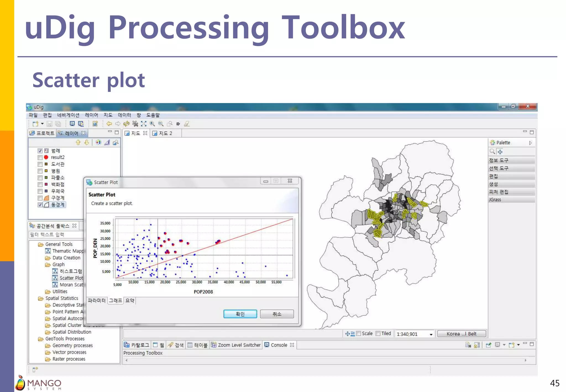Open the layer style palette icon
Image resolution: width=566 pixels, height=392 pixels.
pyautogui.click(x=98, y=142)
